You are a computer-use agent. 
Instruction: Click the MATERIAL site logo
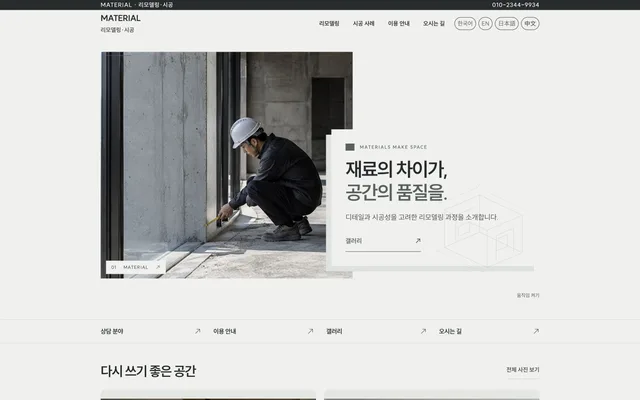click(x=120, y=18)
